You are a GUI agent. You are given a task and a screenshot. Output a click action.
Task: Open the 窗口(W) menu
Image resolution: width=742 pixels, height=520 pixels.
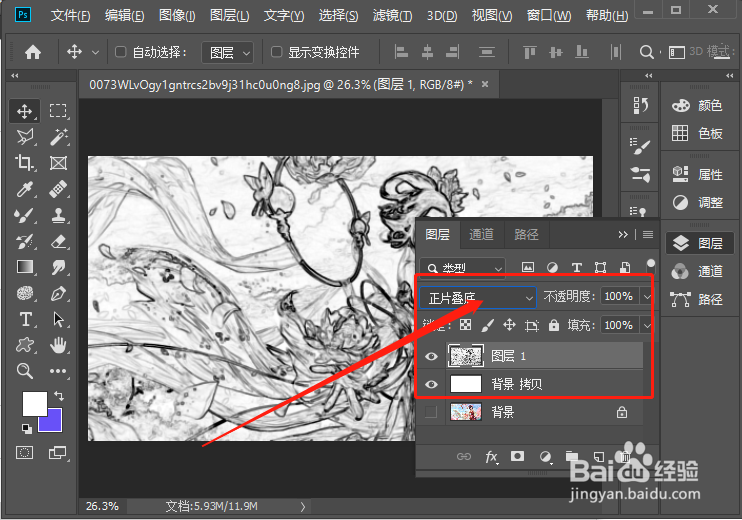coord(549,16)
